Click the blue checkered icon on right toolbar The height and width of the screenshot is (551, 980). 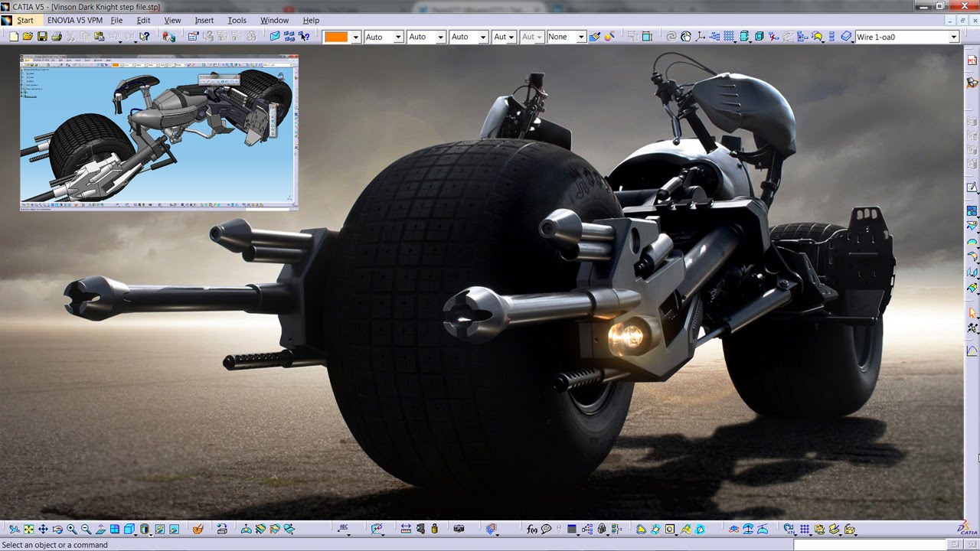click(x=972, y=210)
